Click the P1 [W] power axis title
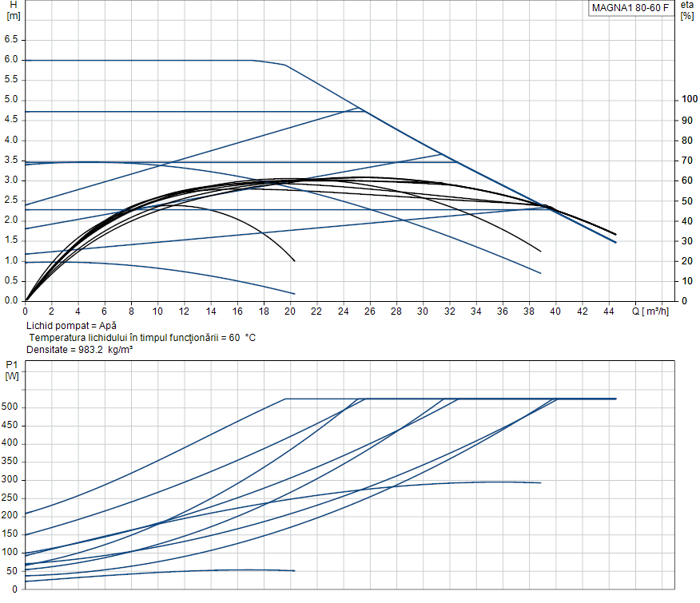This screenshot has height=603, width=700. [12, 371]
